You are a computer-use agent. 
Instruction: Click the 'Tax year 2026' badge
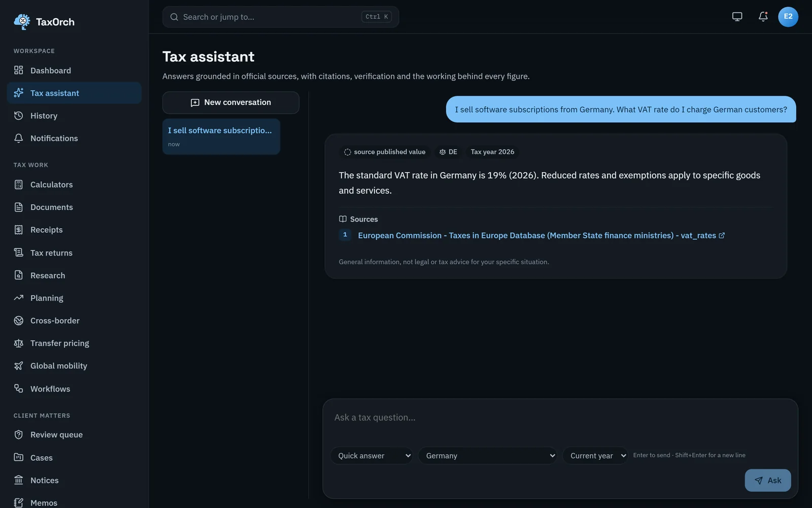click(x=492, y=152)
